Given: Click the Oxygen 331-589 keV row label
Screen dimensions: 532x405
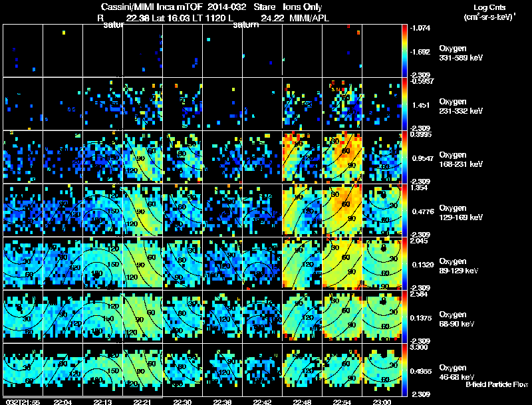Looking at the screenshot, I should pyautogui.click(x=461, y=53).
